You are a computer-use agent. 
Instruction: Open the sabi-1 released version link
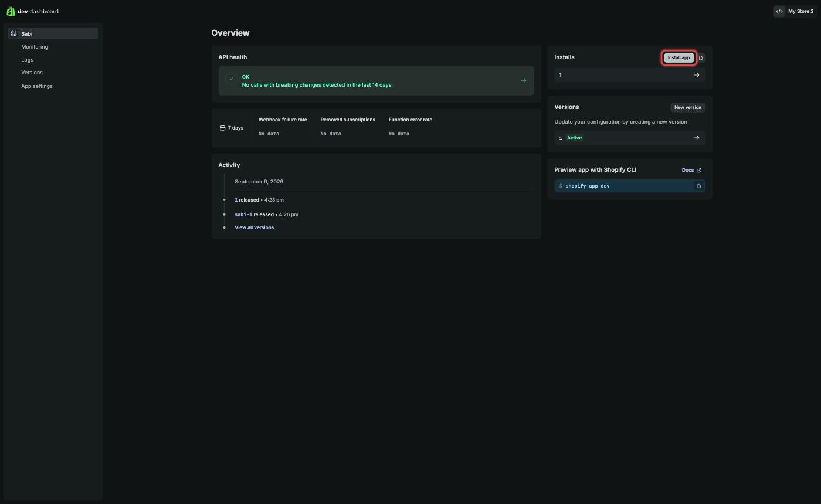243,214
